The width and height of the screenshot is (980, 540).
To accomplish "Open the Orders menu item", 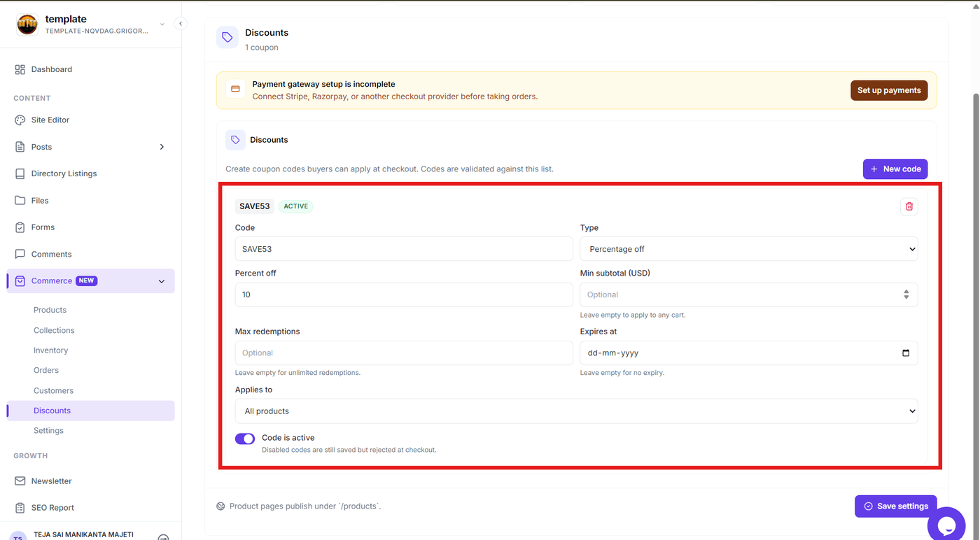I will click(46, 370).
